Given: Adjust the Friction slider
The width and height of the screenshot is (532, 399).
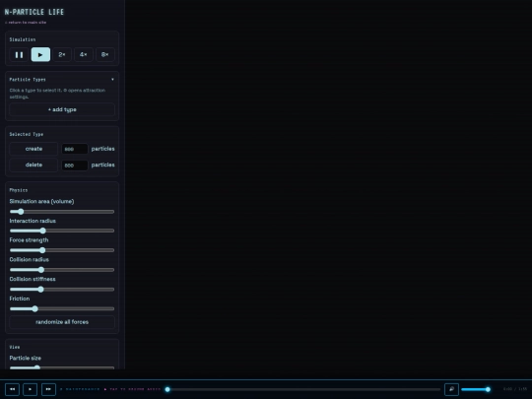Looking at the screenshot, I should pos(62,308).
